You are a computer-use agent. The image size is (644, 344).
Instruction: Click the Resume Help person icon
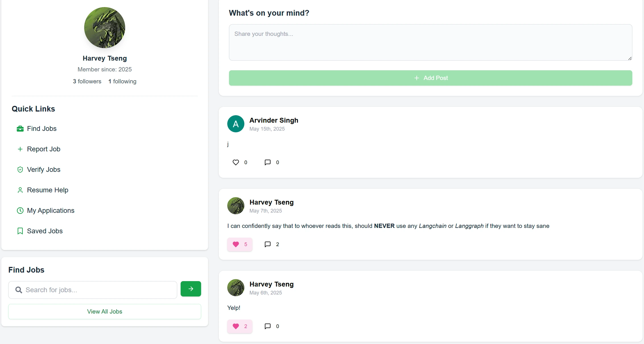[x=20, y=190]
